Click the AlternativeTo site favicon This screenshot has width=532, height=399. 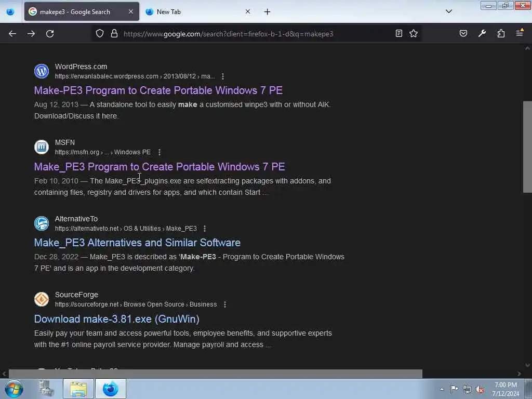pos(42,223)
